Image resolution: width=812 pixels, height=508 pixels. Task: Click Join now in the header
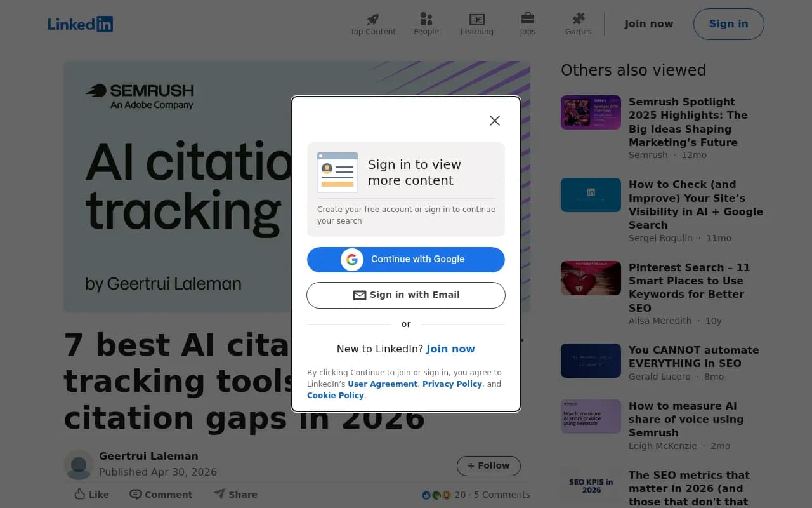click(x=649, y=24)
